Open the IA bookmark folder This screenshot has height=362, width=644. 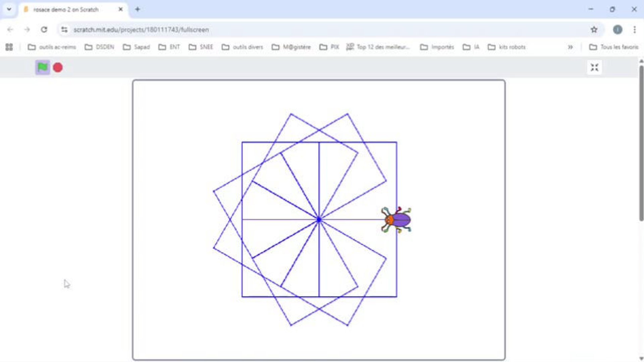click(471, 47)
